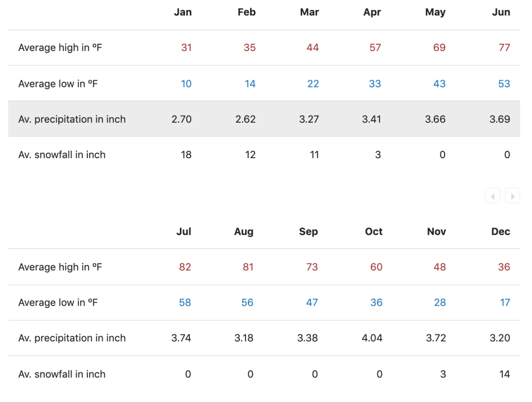Click the Average low row label in bottom table
The height and width of the screenshot is (402, 532).
coord(58,303)
